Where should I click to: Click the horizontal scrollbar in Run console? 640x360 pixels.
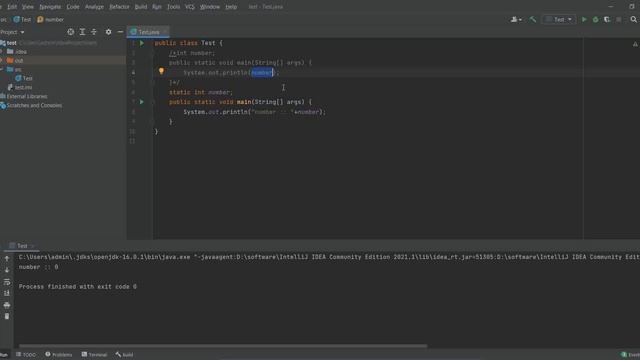223,346
